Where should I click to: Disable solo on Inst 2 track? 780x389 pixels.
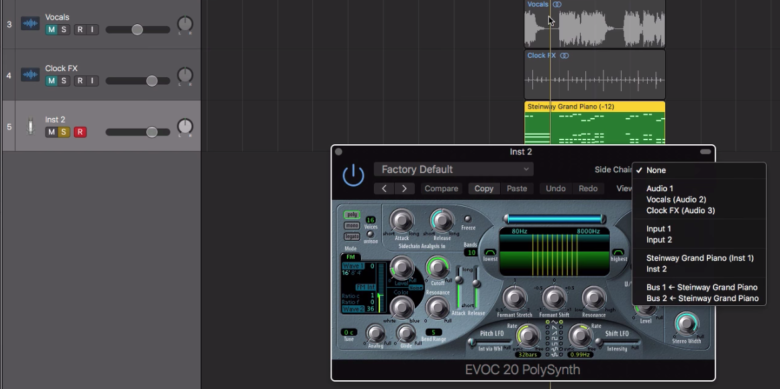[x=63, y=132]
